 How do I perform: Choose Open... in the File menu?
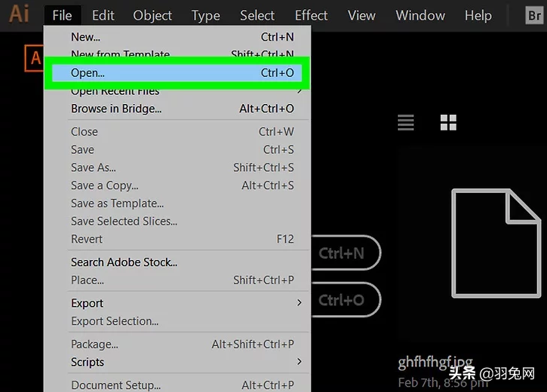tap(177, 73)
